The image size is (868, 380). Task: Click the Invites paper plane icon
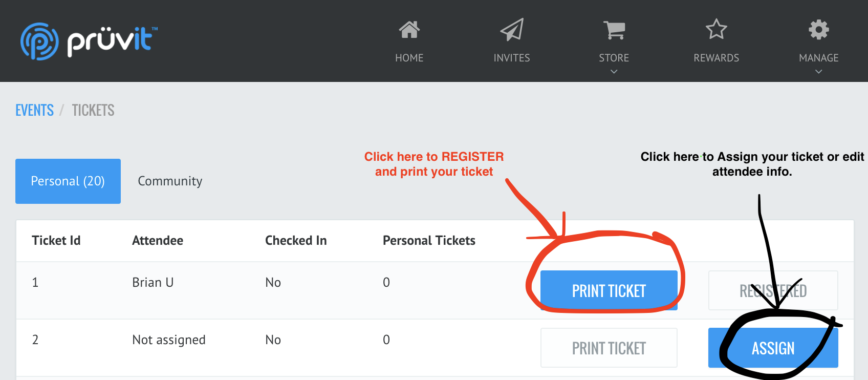point(512,30)
